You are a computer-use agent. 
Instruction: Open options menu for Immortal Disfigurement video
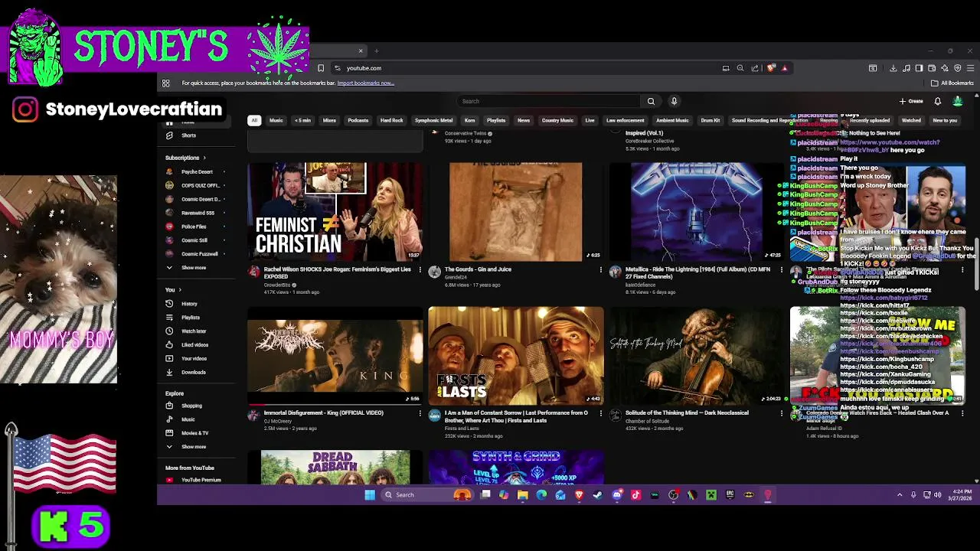click(420, 413)
